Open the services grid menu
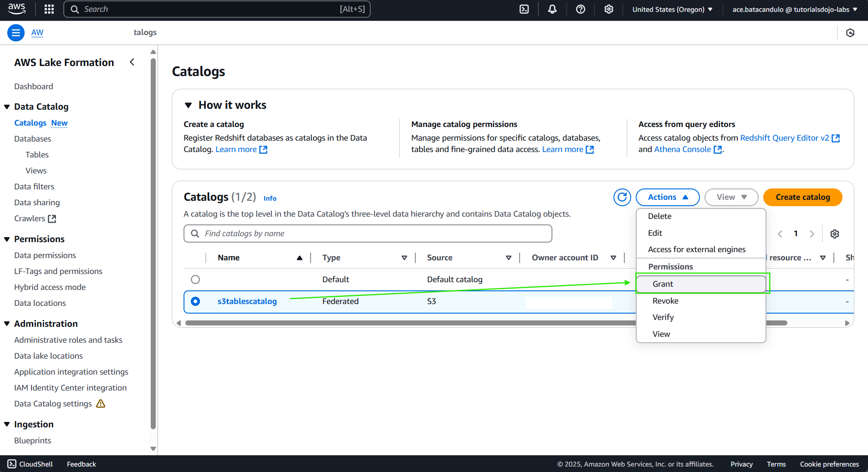Screen dimensions: 868x472 point(49,9)
